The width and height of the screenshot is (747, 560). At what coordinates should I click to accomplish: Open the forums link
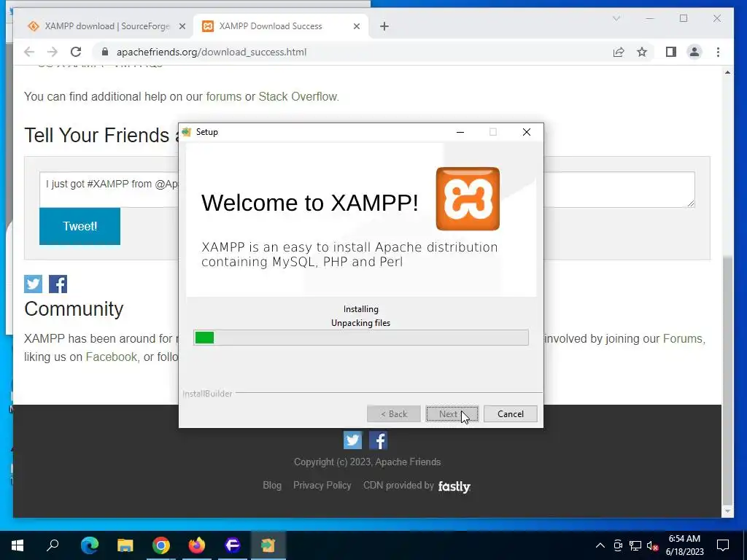click(x=223, y=97)
